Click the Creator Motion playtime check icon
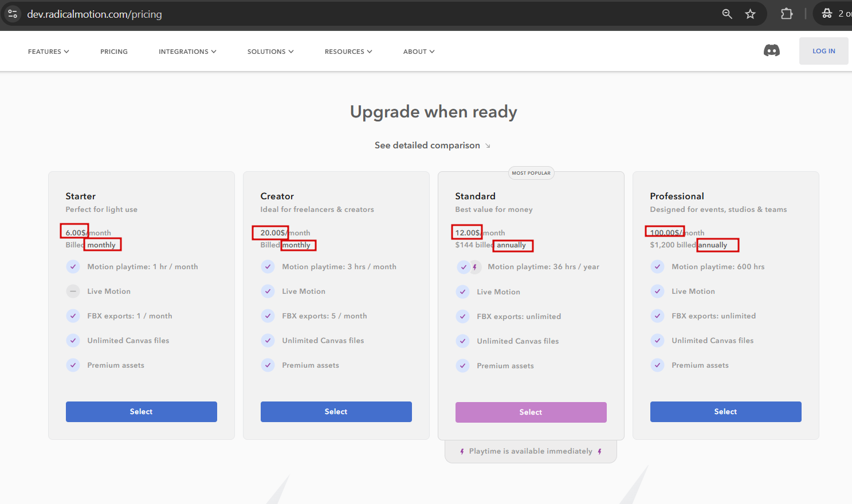Screen dimensions: 852x504 [268, 267]
